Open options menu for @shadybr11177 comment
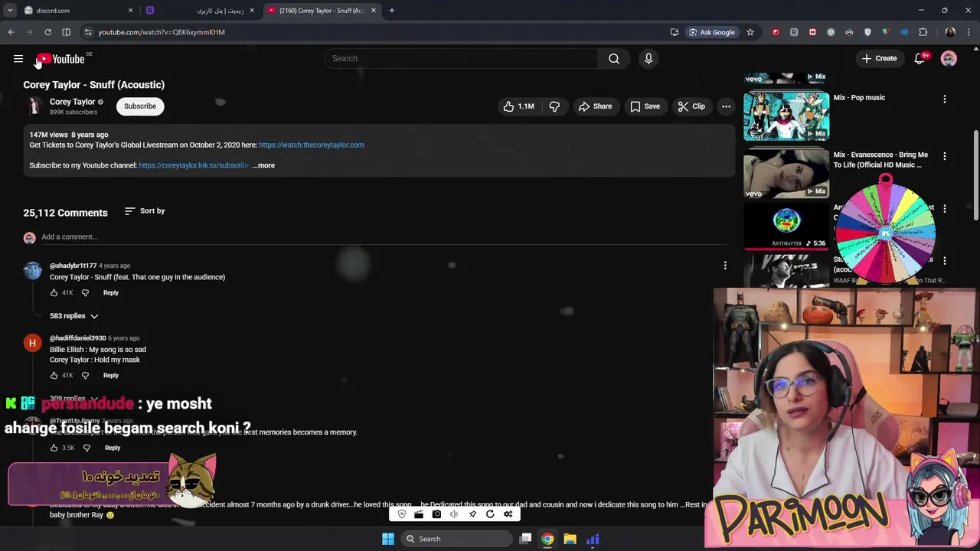Screen dimensions: 980x551 pos(725,266)
